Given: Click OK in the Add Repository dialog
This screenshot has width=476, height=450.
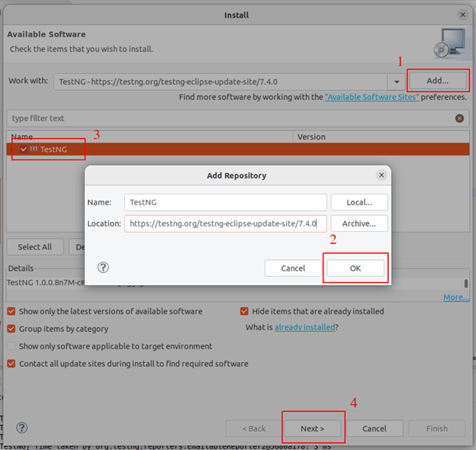Looking at the screenshot, I should pyautogui.click(x=355, y=268).
